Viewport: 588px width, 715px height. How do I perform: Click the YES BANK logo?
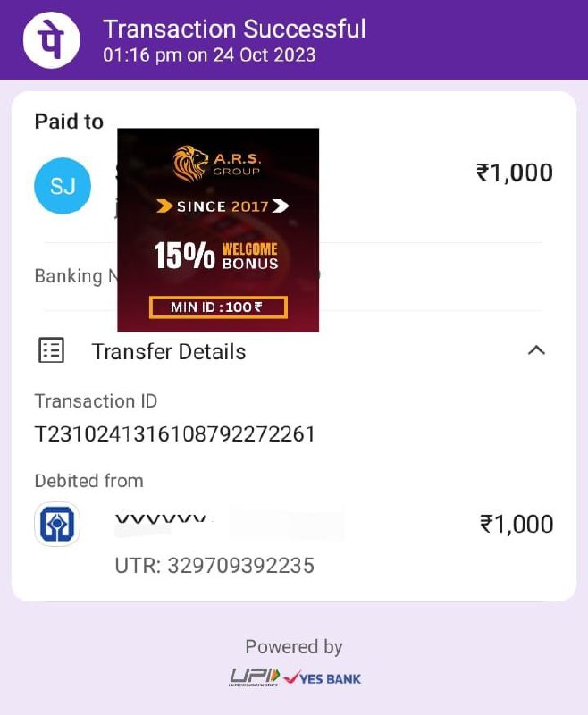[x=322, y=678]
